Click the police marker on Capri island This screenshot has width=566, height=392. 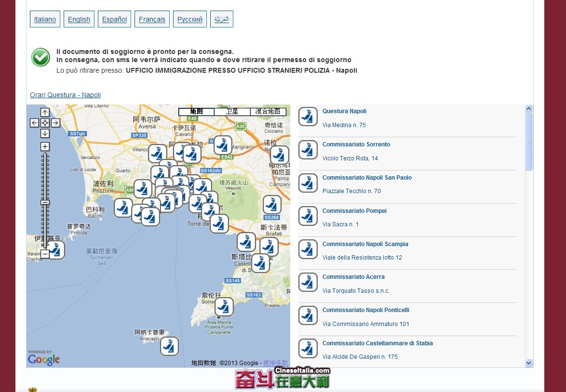[169, 346]
